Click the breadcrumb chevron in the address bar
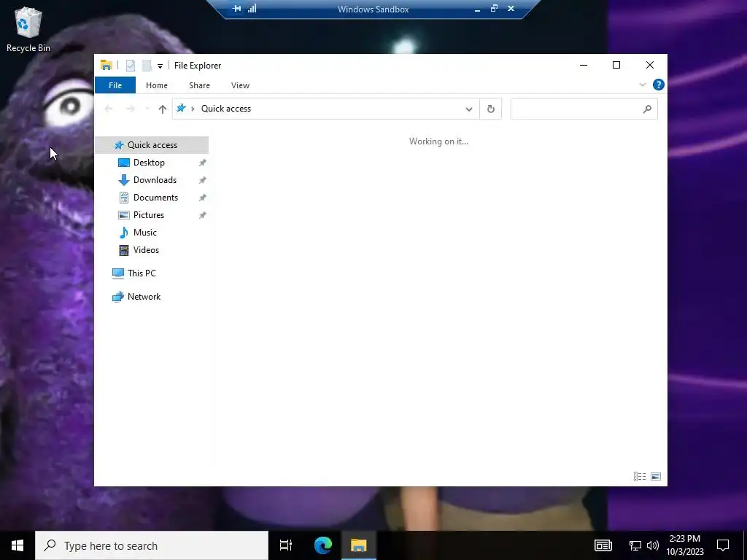The height and width of the screenshot is (560, 747). [x=193, y=109]
